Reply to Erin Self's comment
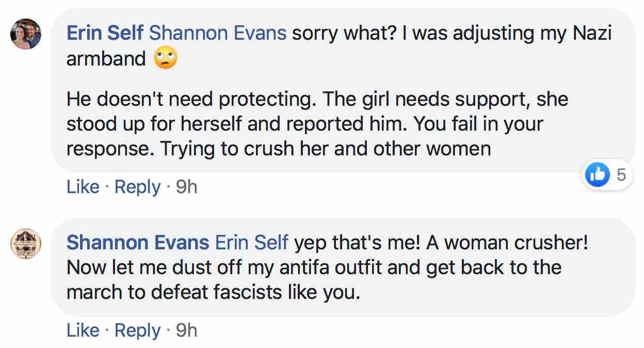Viewport: 644px width, 348px height. click(137, 187)
